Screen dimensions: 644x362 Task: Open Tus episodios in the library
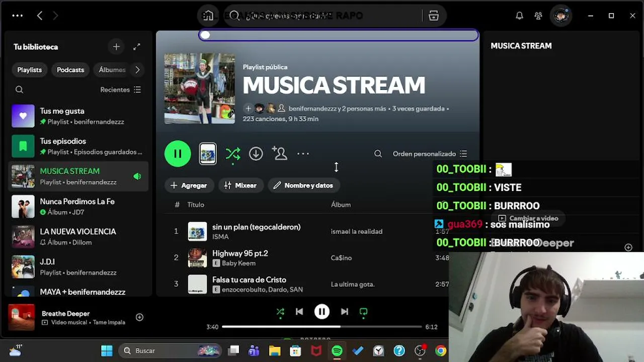(x=78, y=146)
